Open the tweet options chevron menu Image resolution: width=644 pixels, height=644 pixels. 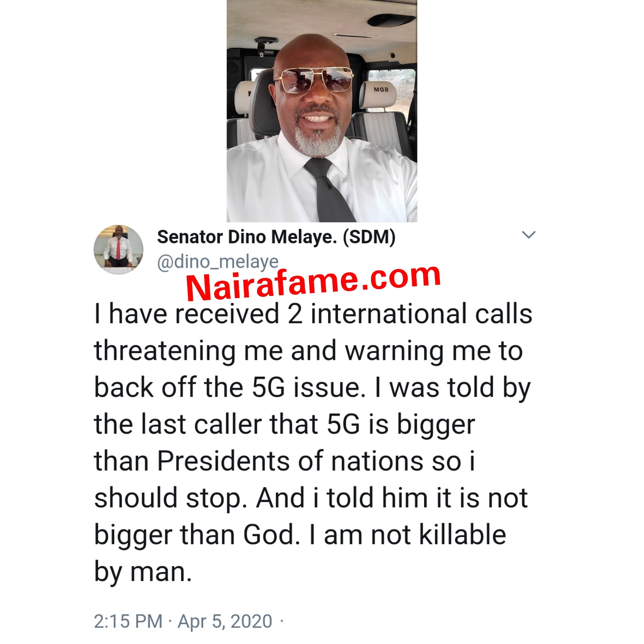coord(528,235)
